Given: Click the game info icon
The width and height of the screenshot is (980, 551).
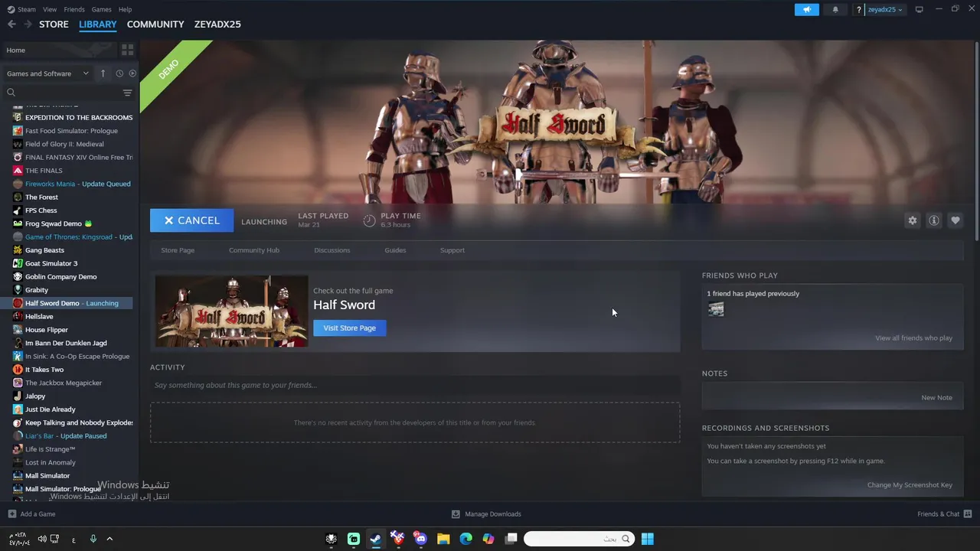Looking at the screenshot, I should [934, 220].
